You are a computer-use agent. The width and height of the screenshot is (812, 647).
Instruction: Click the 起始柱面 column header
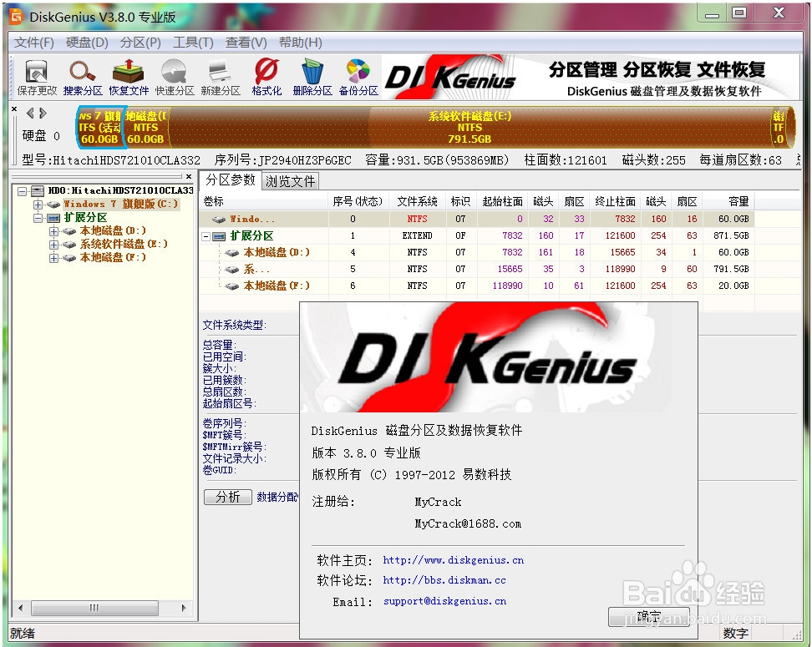click(x=502, y=201)
